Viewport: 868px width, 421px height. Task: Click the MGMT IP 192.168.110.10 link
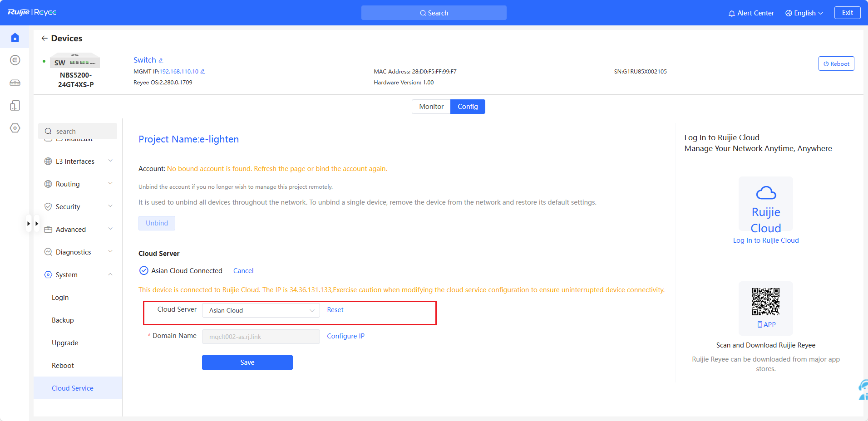(x=179, y=72)
